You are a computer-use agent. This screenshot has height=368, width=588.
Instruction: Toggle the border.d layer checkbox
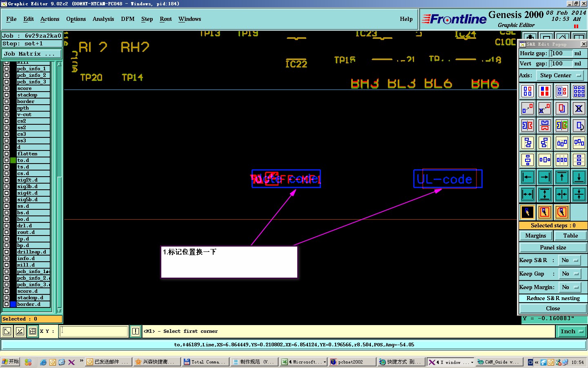click(7, 304)
